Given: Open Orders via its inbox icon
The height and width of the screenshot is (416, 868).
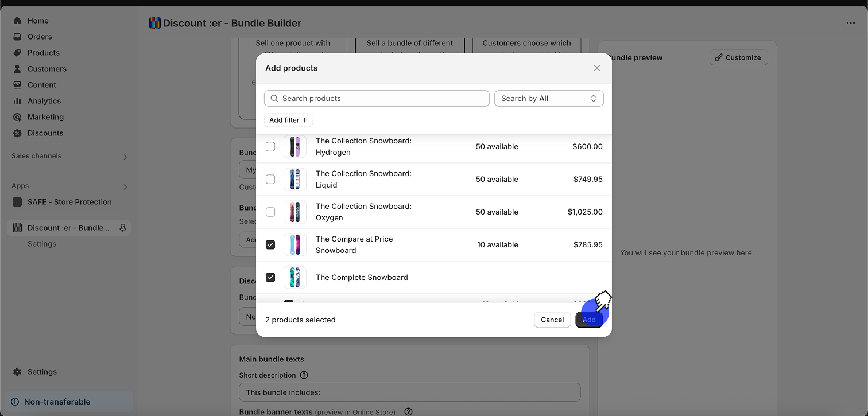Looking at the screenshot, I should coord(17,37).
